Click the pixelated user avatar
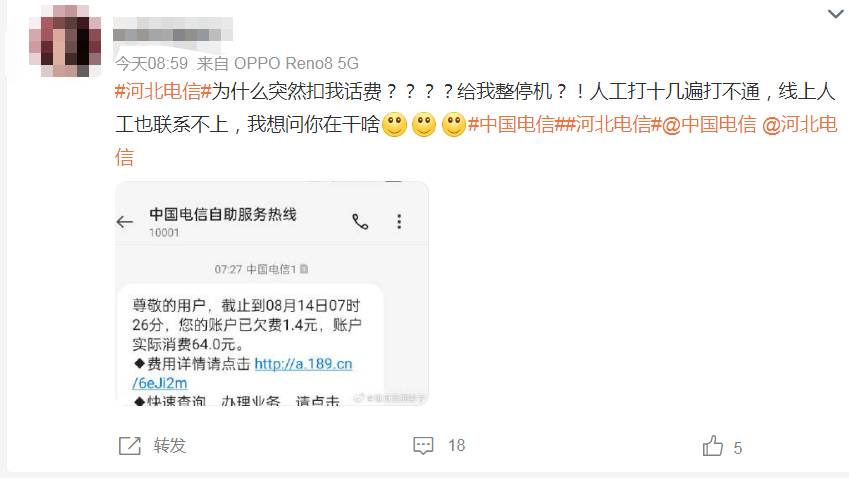 pos(65,41)
